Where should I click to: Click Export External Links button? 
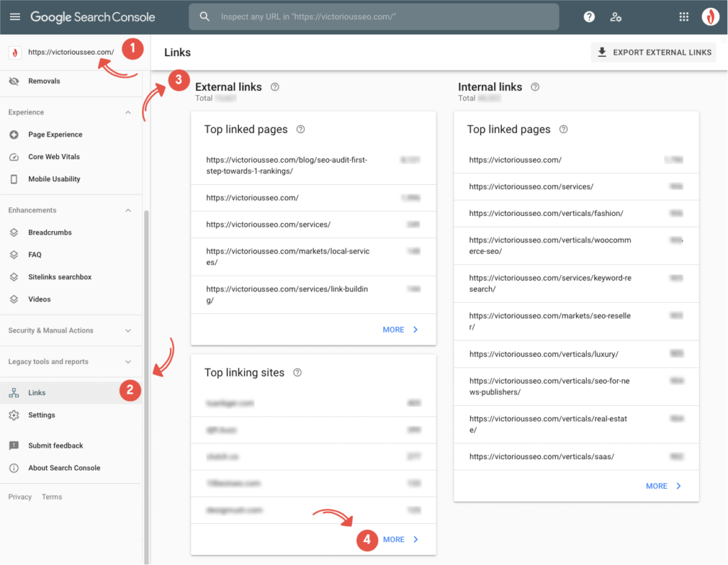coord(653,52)
